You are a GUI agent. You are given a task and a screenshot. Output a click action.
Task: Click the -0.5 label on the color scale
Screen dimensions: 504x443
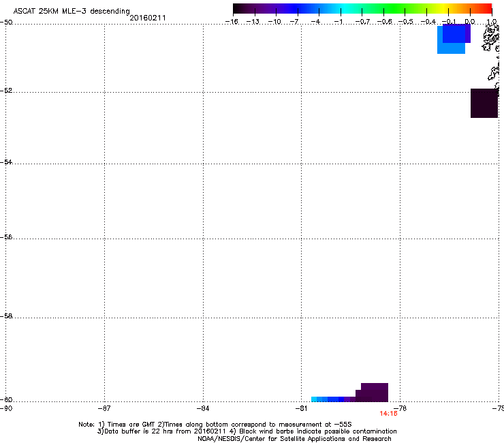(406, 22)
